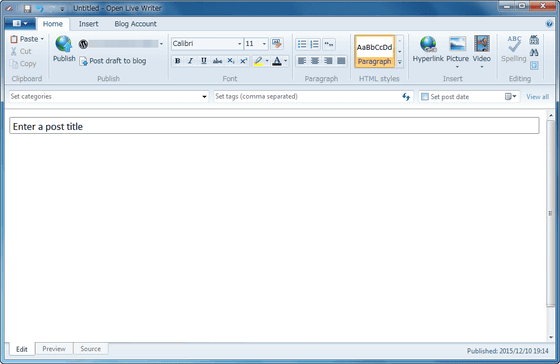The image size is (560, 364).
Task: Check the Set post date checkbox
Action: [425, 97]
